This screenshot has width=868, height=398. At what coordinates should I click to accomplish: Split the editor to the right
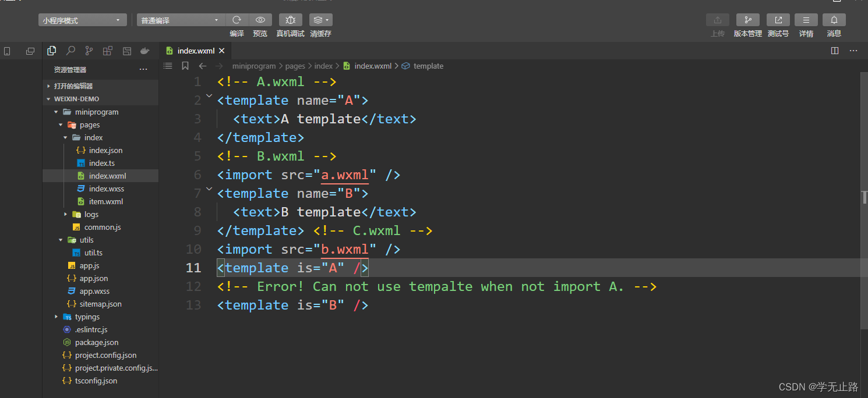click(x=835, y=51)
